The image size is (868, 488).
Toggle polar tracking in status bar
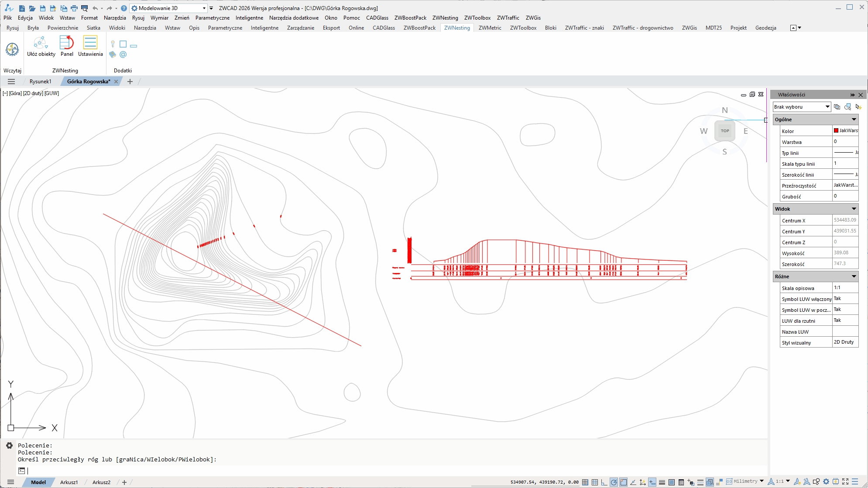614,482
